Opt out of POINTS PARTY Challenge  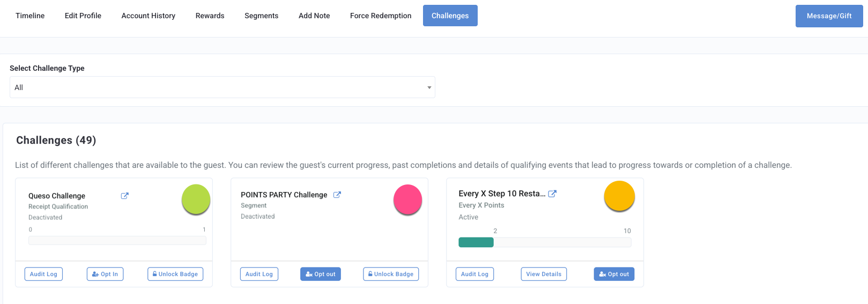point(321,274)
